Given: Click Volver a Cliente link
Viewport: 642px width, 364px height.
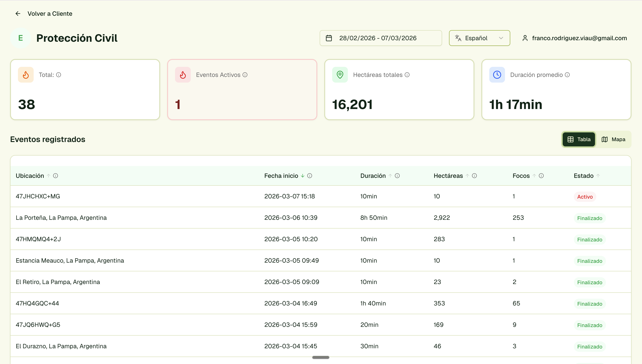Looking at the screenshot, I should 50,14.
